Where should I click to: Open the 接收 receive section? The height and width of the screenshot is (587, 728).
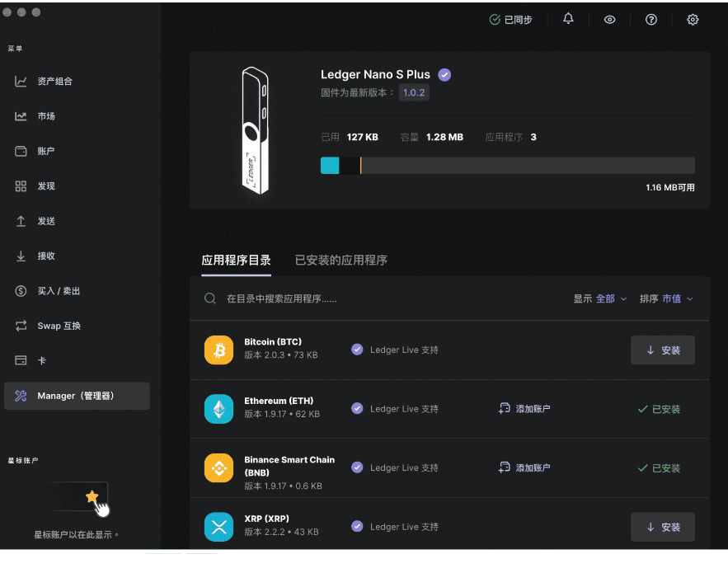tap(21, 256)
